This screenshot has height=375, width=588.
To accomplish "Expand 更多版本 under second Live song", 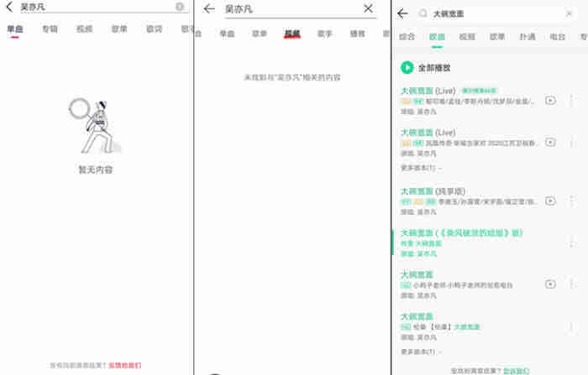I will [420, 168].
